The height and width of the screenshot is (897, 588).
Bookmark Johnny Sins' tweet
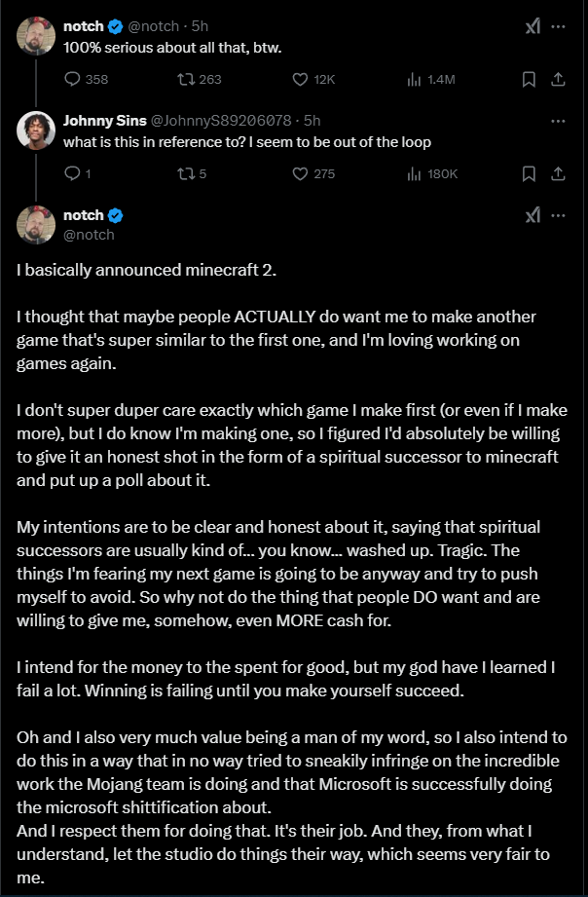point(529,174)
